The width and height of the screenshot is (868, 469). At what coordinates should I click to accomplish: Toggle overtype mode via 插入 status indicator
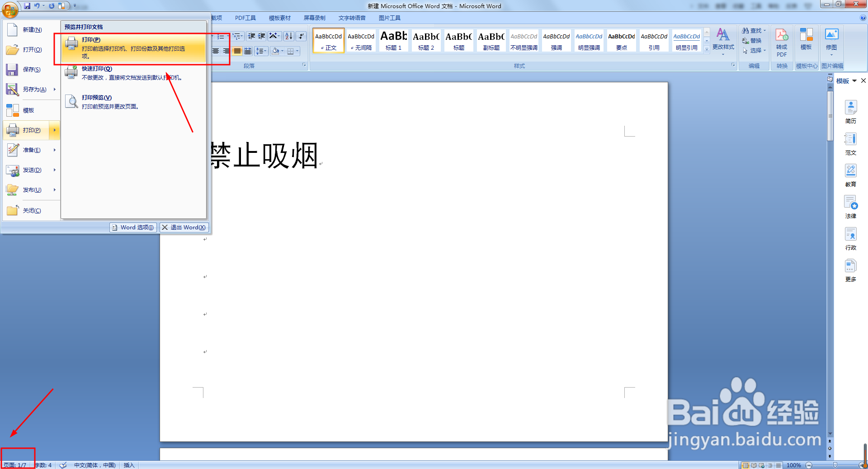point(129,465)
